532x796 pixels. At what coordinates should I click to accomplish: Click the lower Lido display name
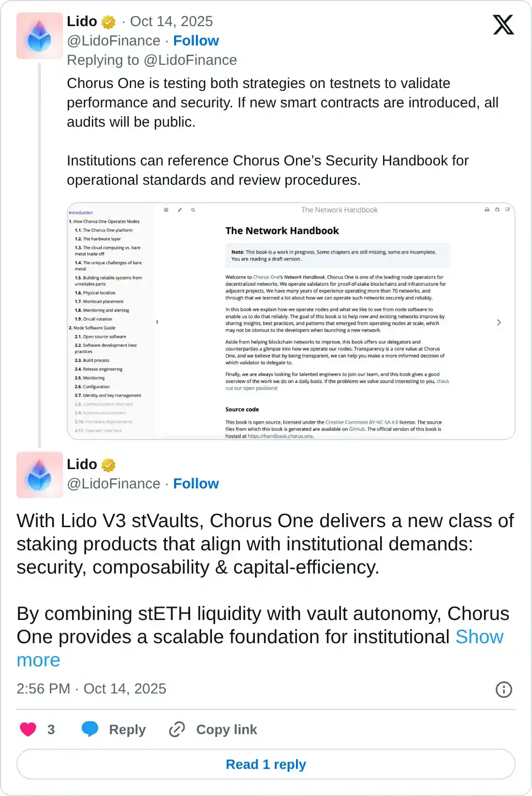click(x=82, y=464)
